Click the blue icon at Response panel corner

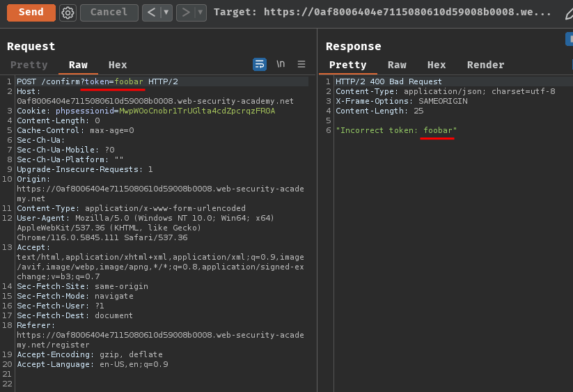click(570, 39)
